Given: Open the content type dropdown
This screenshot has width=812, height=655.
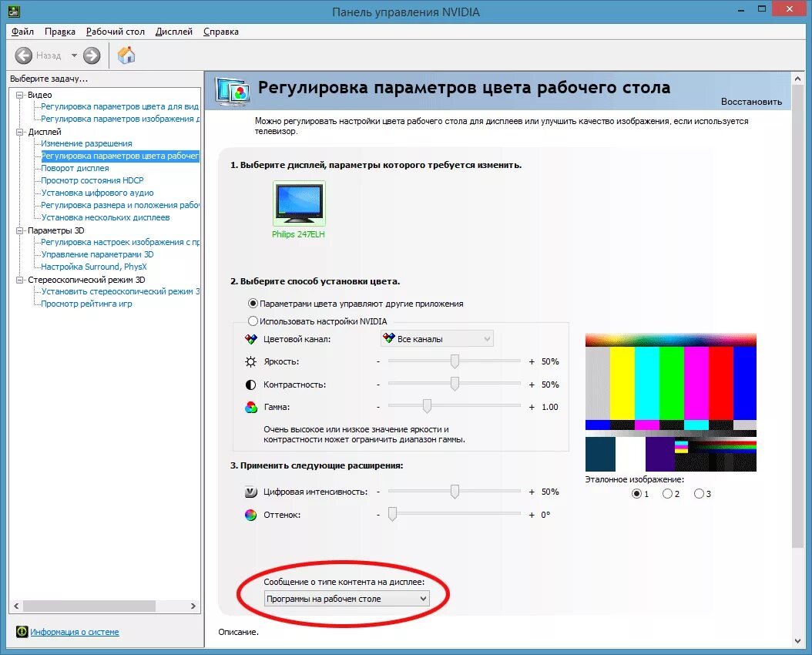Looking at the screenshot, I should pos(347,599).
